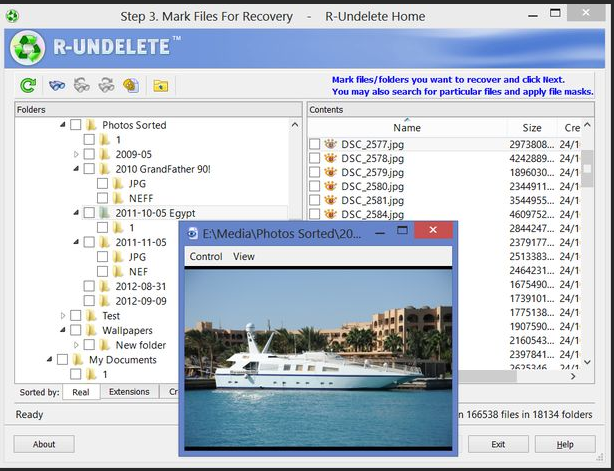Collapse the My Documents node
The image size is (614, 471).
[x=49, y=360]
